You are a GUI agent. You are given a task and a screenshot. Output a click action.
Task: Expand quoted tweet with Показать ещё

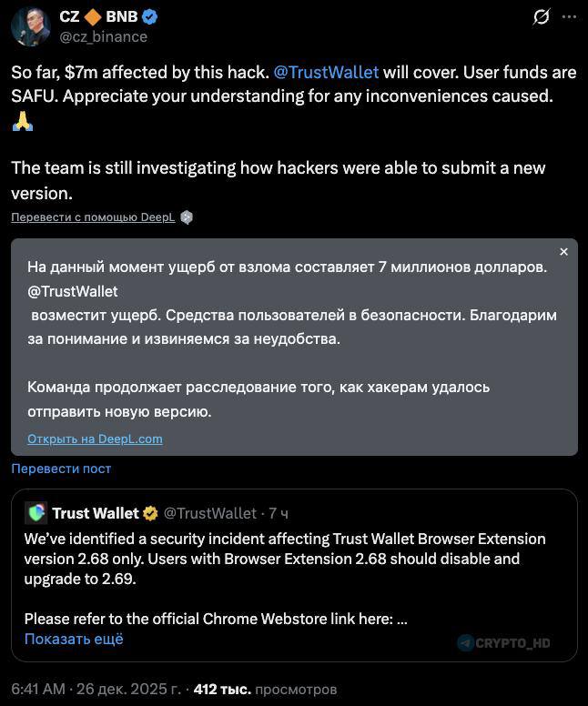(74, 639)
